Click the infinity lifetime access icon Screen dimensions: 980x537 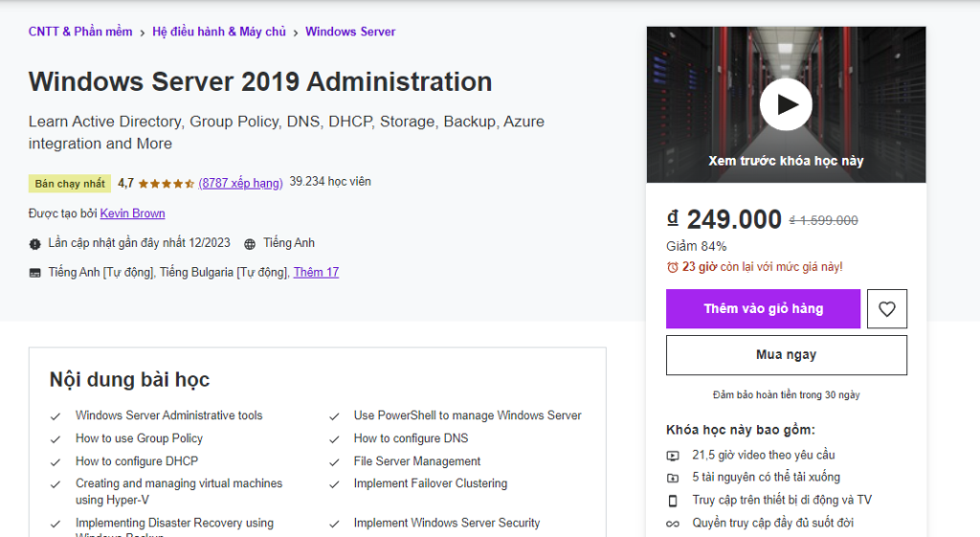[x=673, y=524]
